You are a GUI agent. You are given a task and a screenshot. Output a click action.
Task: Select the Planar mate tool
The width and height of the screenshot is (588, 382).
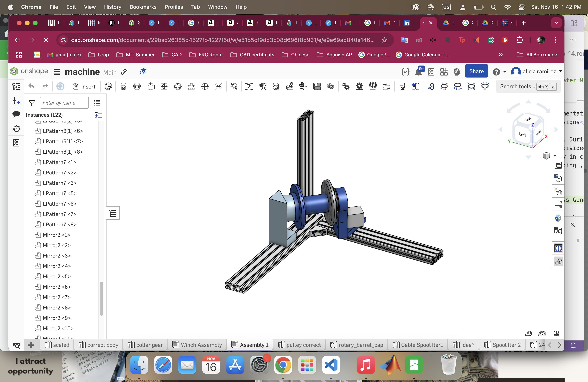164,86
